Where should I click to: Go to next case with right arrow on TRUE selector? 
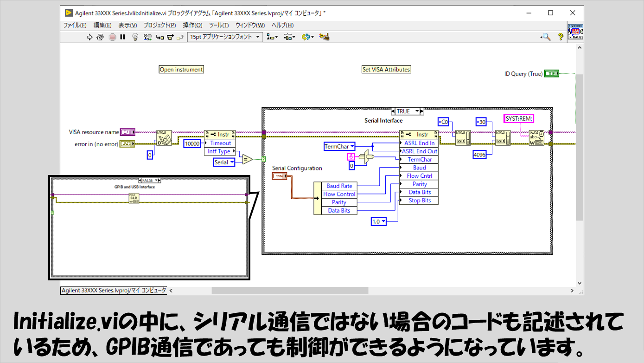click(421, 111)
